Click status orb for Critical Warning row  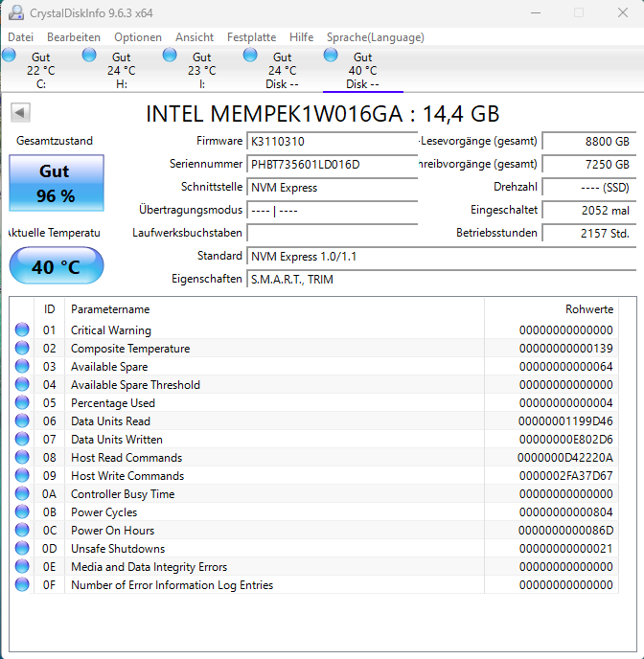coord(22,329)
